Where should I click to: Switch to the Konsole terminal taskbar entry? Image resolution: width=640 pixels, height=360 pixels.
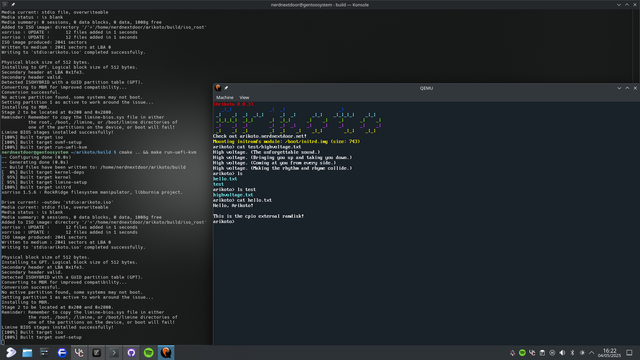tap(113, 353)
